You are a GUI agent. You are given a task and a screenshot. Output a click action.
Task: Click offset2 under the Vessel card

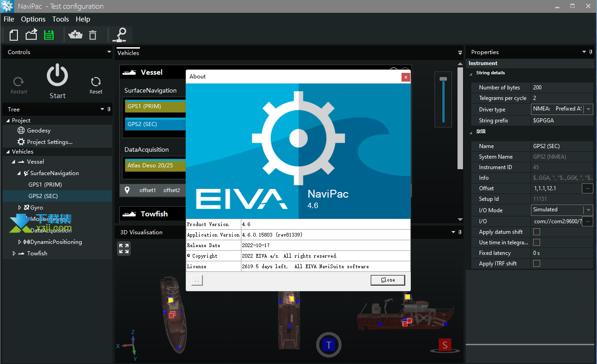(172, 190)
